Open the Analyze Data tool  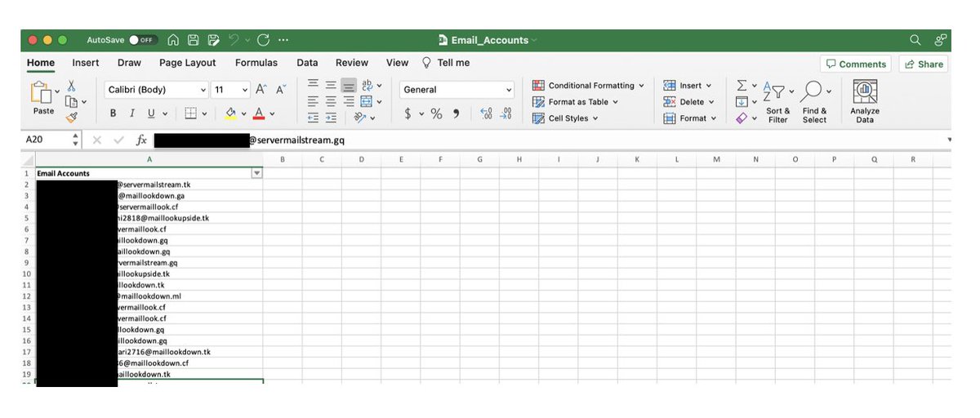coord(864,101)
